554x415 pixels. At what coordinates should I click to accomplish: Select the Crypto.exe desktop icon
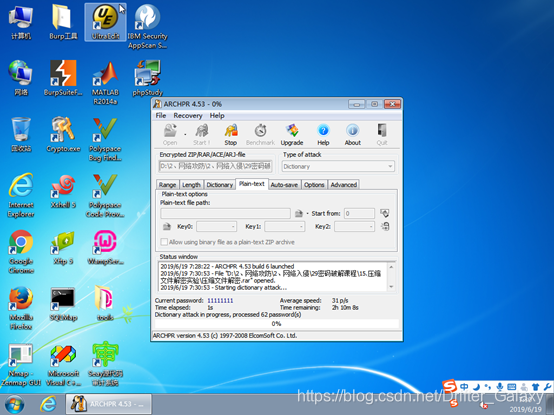point(63,135)
